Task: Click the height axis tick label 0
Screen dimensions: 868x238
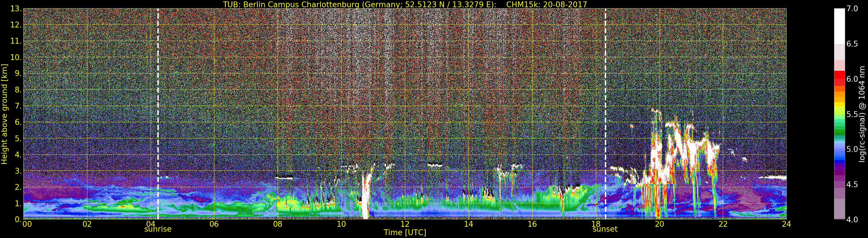Action: 19,220
